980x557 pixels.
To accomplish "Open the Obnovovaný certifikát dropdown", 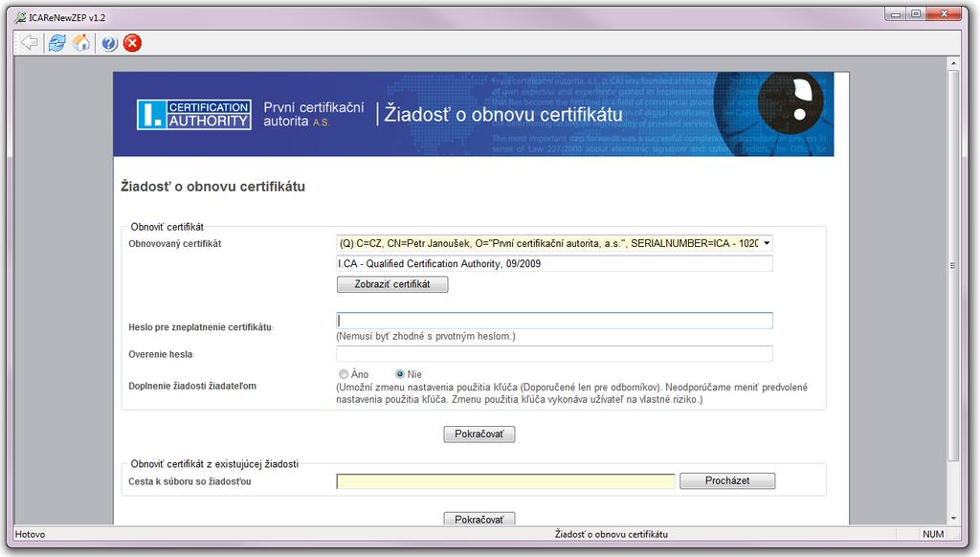I will (554, 243).
